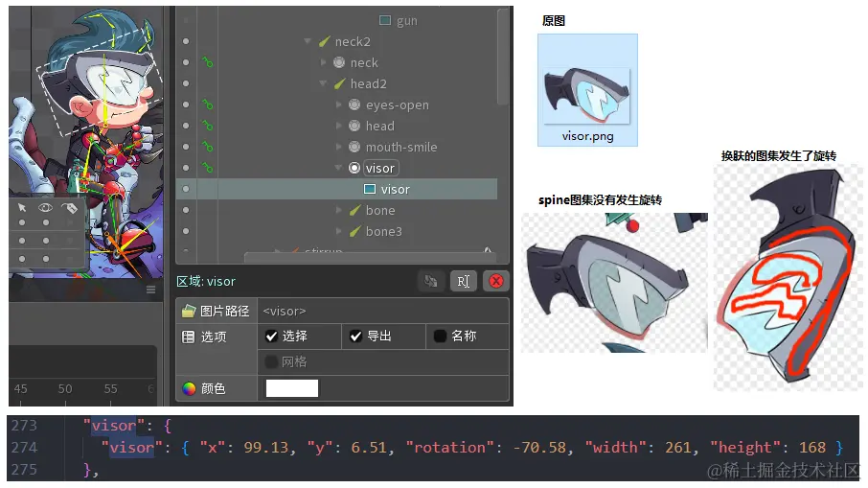Click the green key icon on the neck row
The width and height of the screenshot is (868, 488).
208,62
